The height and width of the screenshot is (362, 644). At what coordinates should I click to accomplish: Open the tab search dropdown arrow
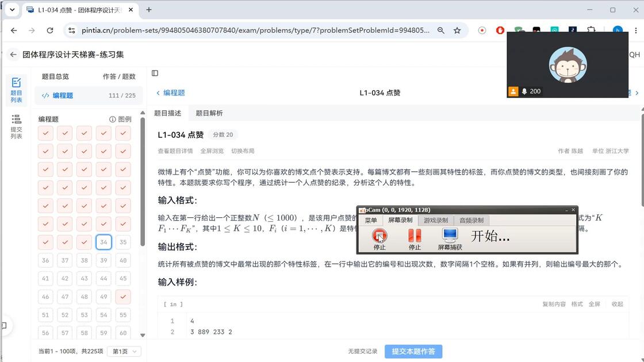(12, 9)
